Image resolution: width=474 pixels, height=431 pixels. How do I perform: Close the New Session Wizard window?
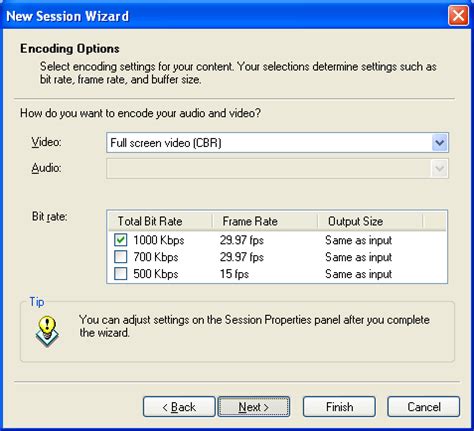[x=458, y=16]
